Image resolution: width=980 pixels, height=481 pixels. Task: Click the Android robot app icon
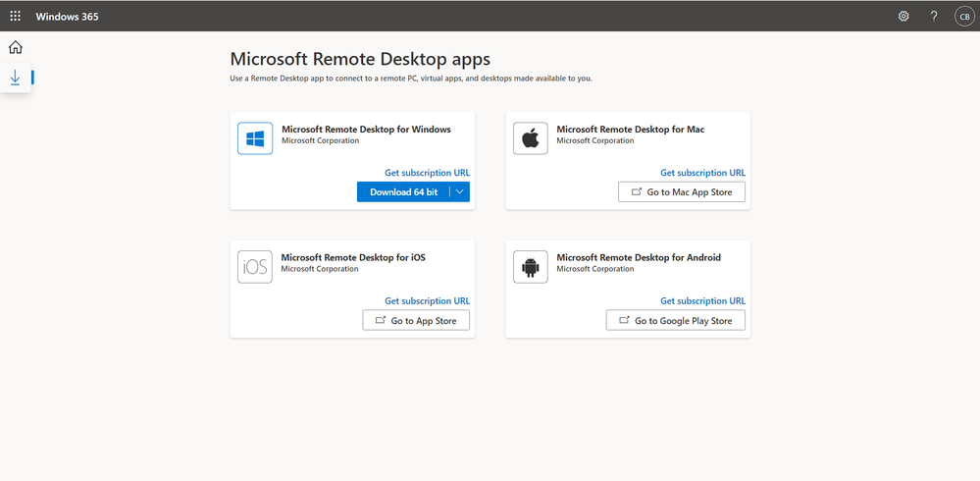click(x=530, y=268)
